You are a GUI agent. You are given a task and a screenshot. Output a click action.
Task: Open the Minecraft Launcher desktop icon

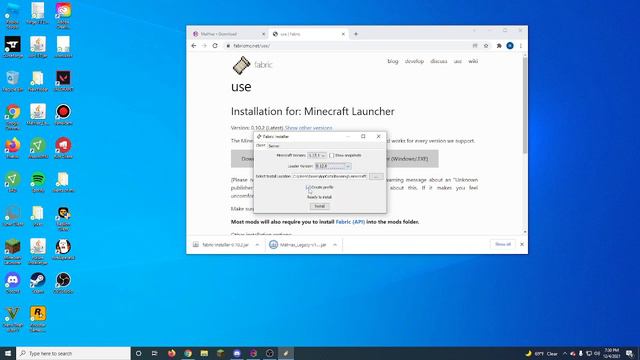click(x=13, y=251)
